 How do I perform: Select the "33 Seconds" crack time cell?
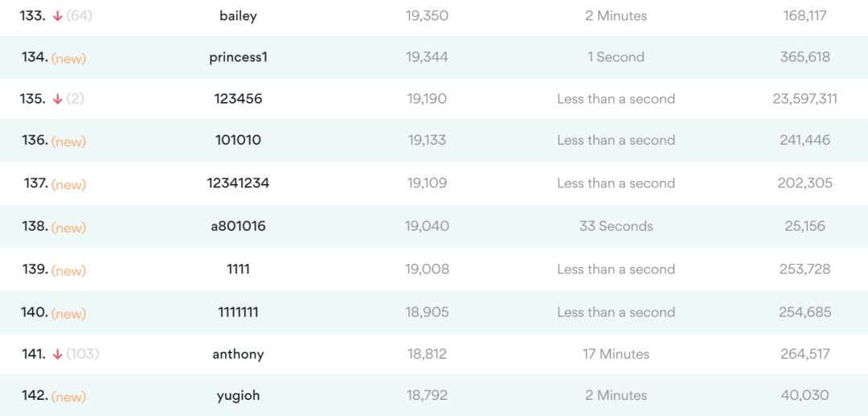(616, 226)
